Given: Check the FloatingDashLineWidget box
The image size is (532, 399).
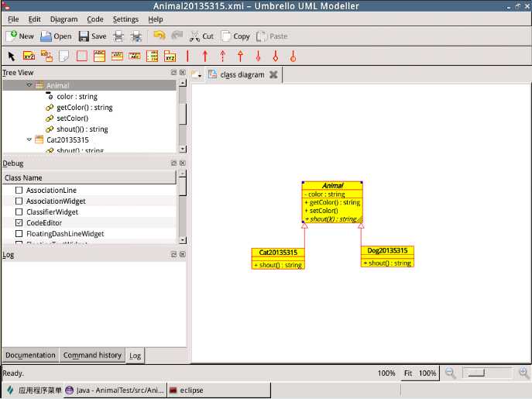Looking at the screenshot, I should point(19,234).
